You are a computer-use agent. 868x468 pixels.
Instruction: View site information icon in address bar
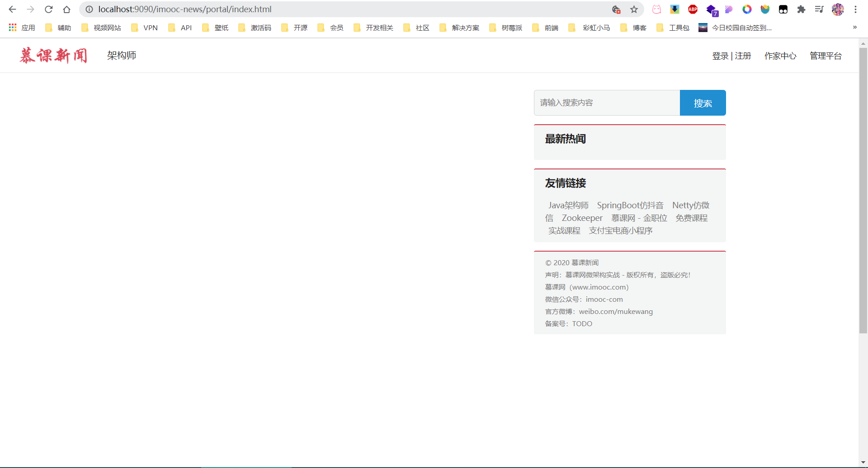click(90, 9)
